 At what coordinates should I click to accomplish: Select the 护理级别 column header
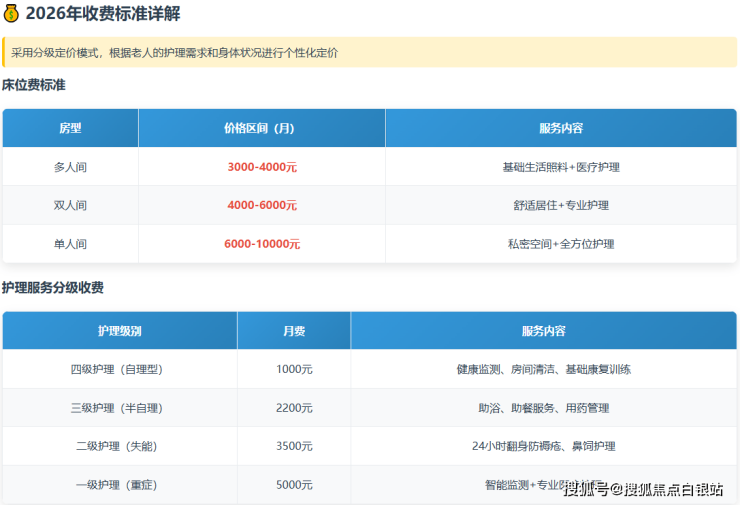click(x=119, y=331)
